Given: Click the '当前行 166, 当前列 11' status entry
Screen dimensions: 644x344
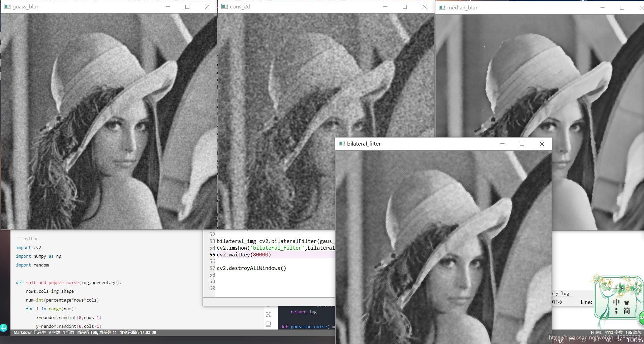Looking at the screenshot, I should (97, 333).
